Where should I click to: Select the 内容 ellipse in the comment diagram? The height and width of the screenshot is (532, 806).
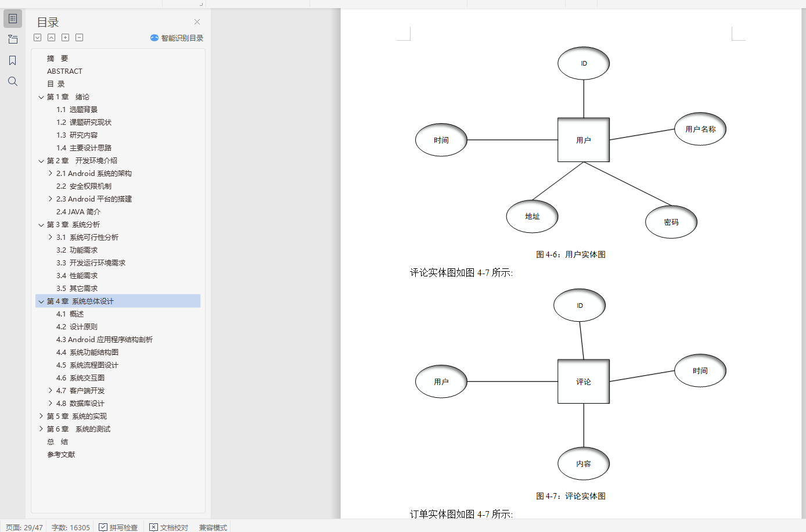pyautogui.click(x=584, y=463)
